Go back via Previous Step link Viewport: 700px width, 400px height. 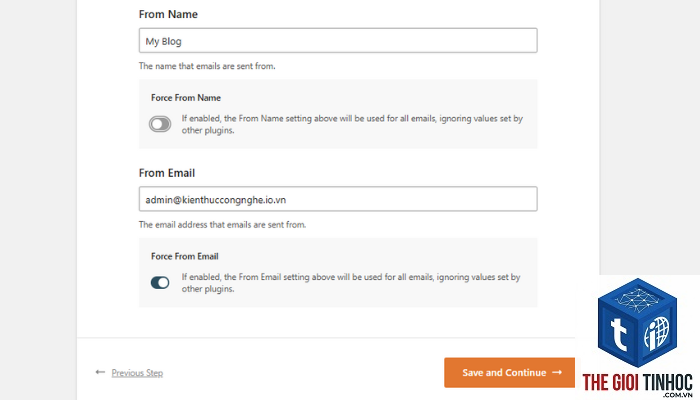click(137, 373)
